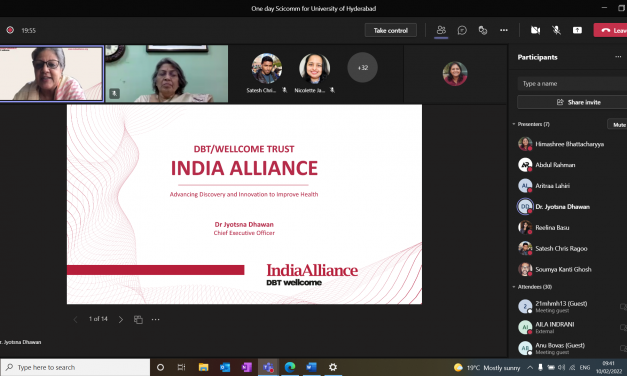Image resolution: width=627 pixels, height=376 pixels.
Task: Click 21mhmh13 (Guest) avatar
Action: pos(525,306)
